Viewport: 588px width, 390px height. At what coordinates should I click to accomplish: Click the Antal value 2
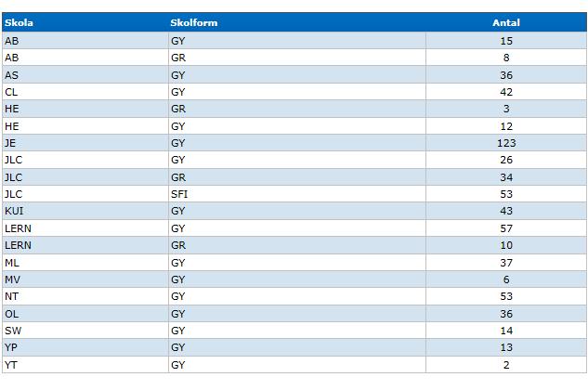(506, 365)
